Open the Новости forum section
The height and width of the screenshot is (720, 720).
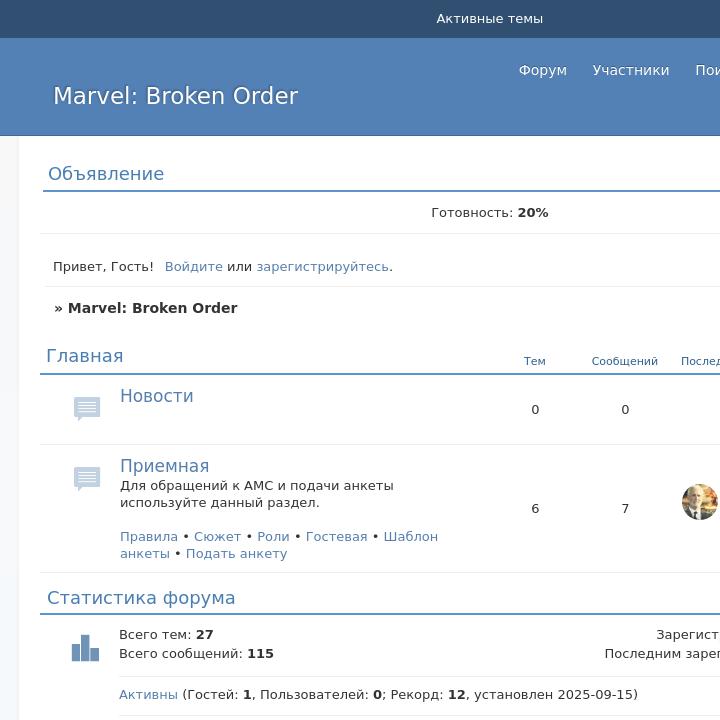tap(157, 396)
